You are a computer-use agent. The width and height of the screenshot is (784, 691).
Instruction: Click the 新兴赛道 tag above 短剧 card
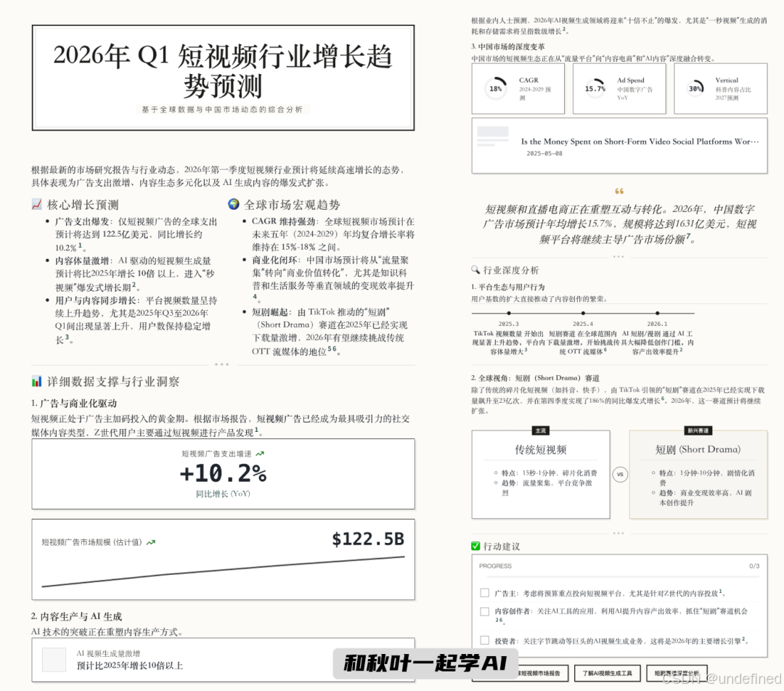pyautogui.click(x=698, y=430)
